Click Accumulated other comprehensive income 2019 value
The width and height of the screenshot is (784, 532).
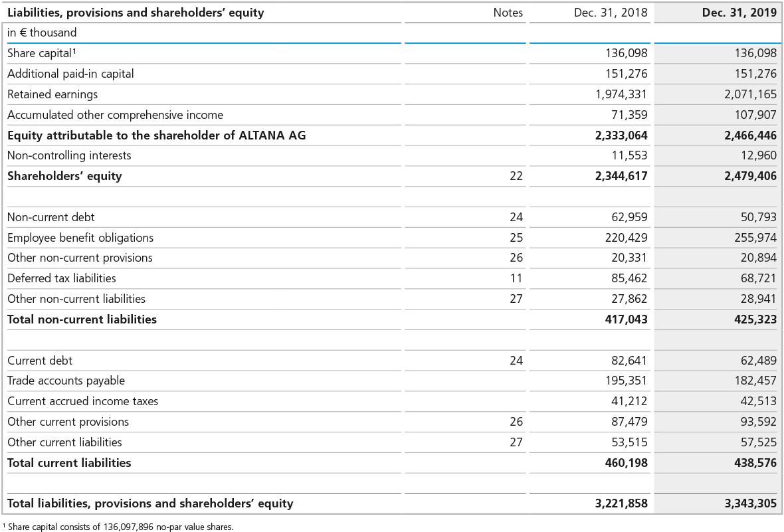[754, 115]
